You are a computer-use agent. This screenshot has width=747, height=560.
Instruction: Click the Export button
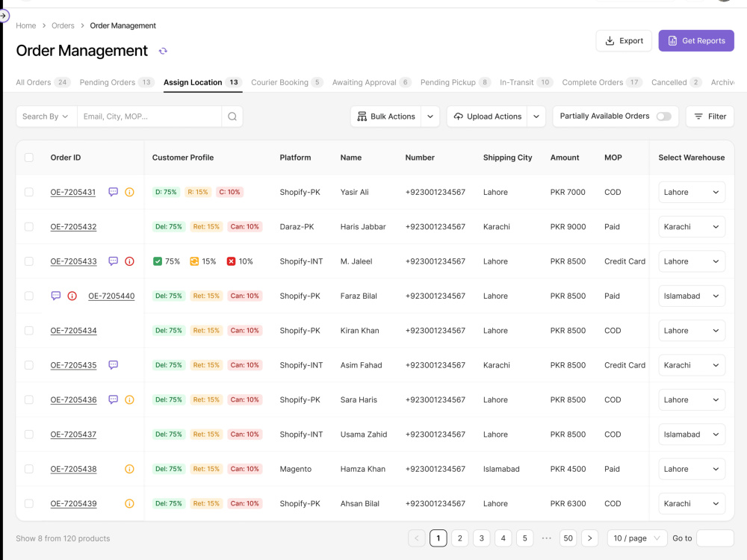click(624, 40)
